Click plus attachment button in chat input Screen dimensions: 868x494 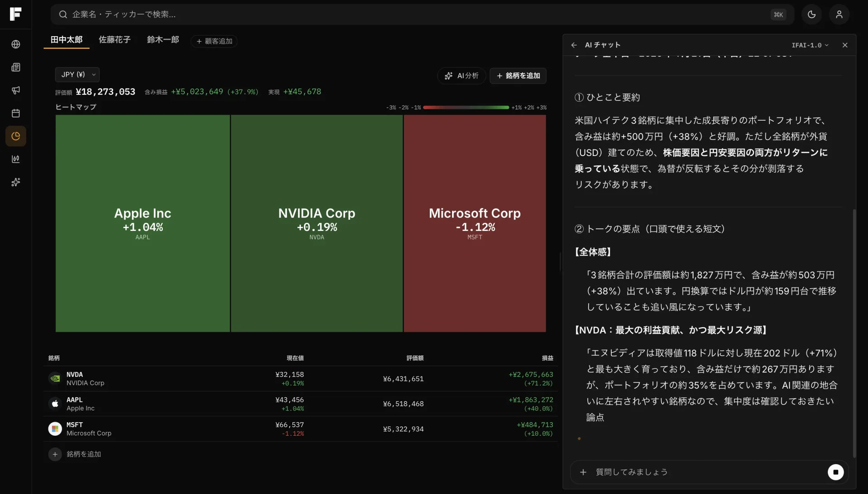583,472
